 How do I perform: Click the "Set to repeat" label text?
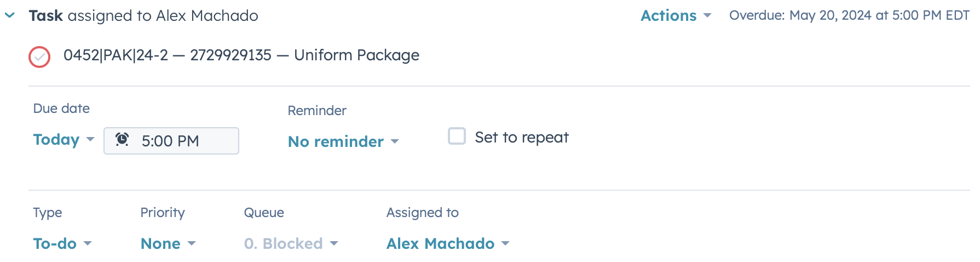(x=521, y=137)
